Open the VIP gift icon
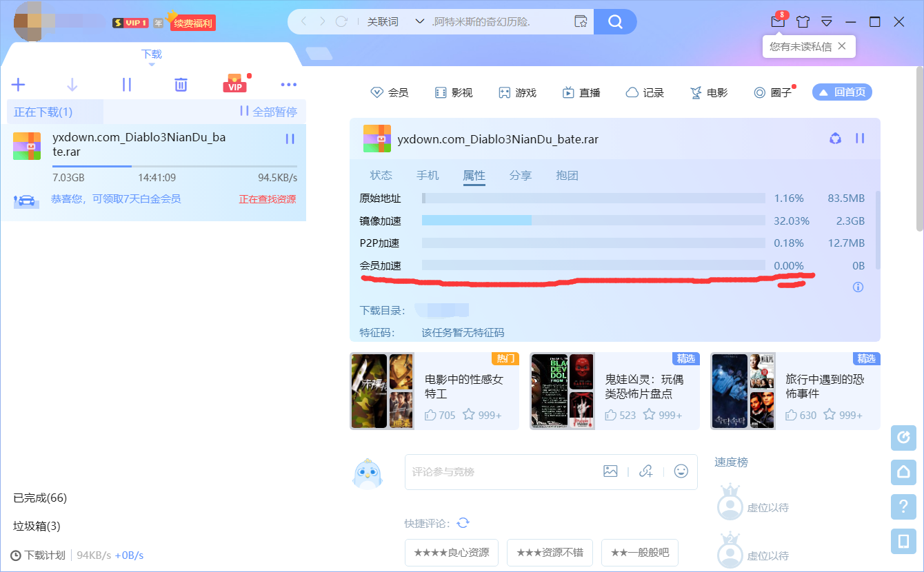This screenshot has width=924, height=572. (235, 83)
